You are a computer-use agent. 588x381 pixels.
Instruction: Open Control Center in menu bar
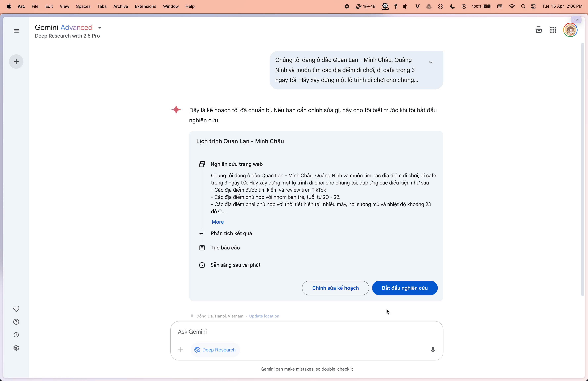click(x=533, y=6)
